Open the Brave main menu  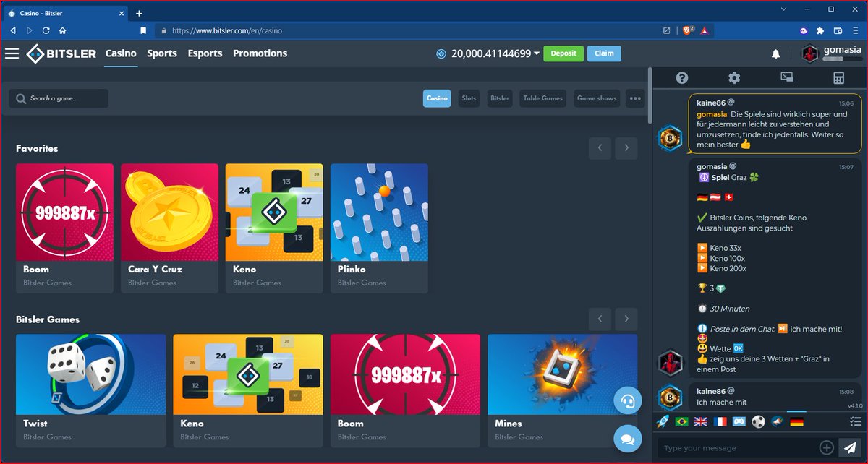pos(857,30)
